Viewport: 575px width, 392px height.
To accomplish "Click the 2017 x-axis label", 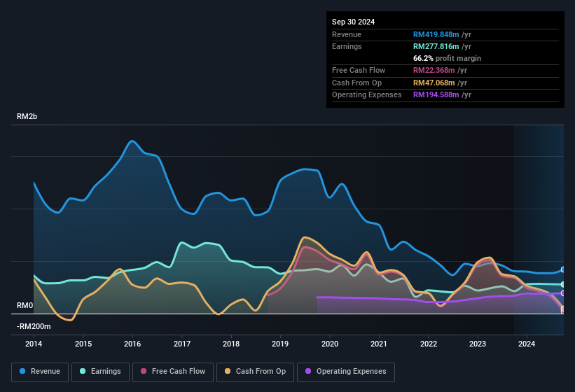I will tap(182, 344).
